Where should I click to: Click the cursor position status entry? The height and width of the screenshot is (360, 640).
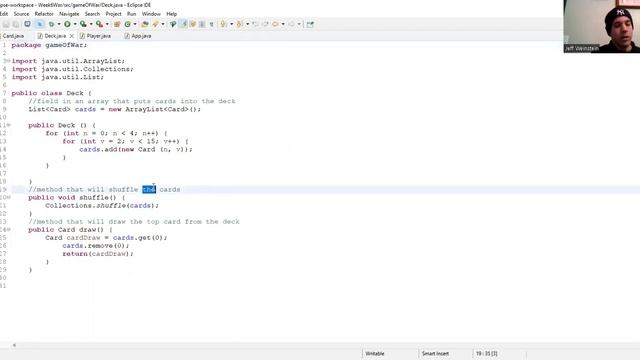click(487, 353)
